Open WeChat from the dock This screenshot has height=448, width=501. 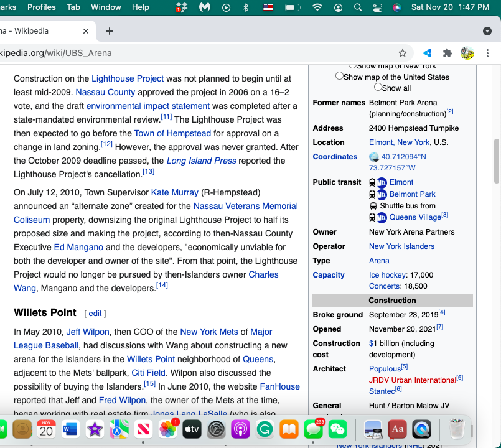click(x=338, y=429)
